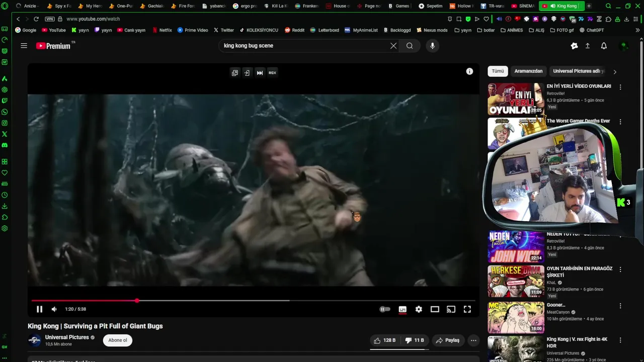Go back with the browser back arrow
Screen dimensions: 644x362
18,19
